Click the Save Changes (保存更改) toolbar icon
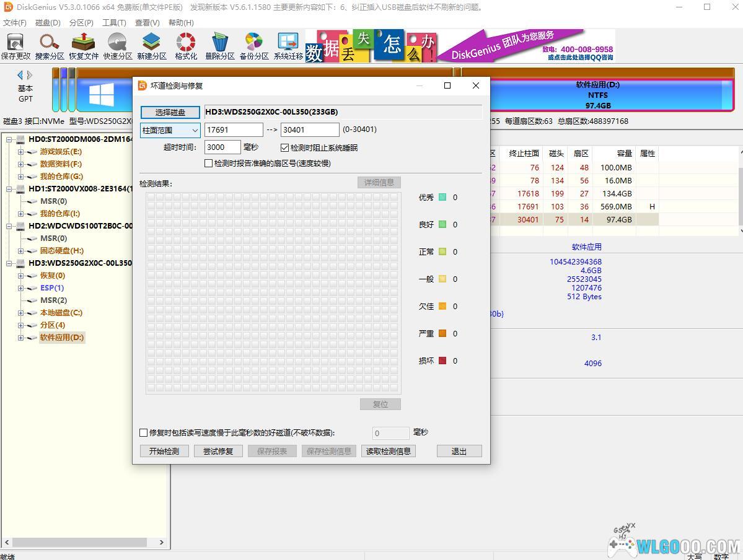 [x=15, y=46]
